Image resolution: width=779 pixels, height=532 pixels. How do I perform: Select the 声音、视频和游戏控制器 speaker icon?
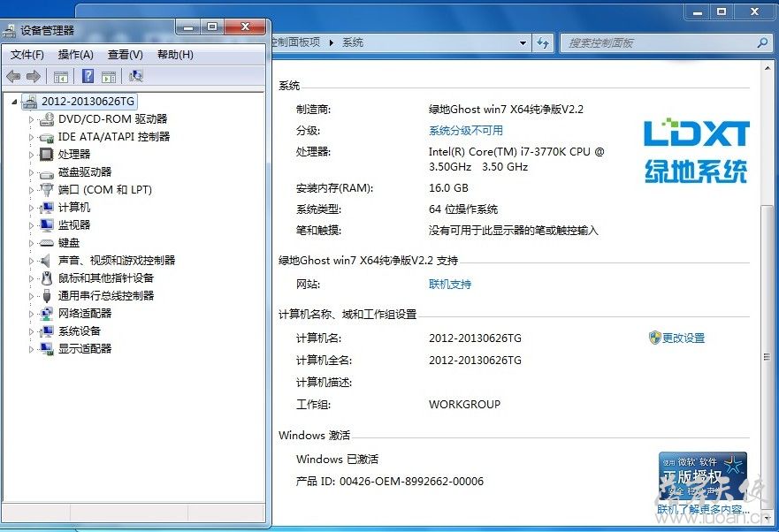pyautogui.click(x=46, y=261)
